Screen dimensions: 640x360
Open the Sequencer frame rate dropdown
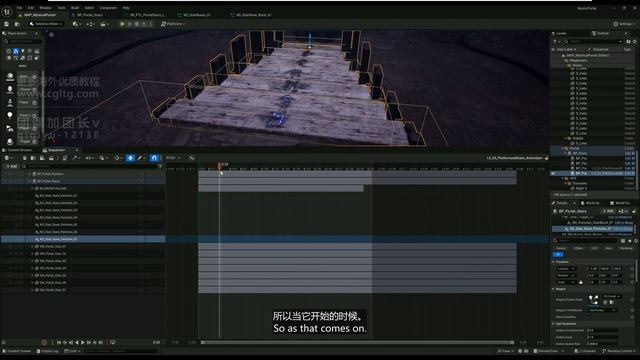pos(173,158)
